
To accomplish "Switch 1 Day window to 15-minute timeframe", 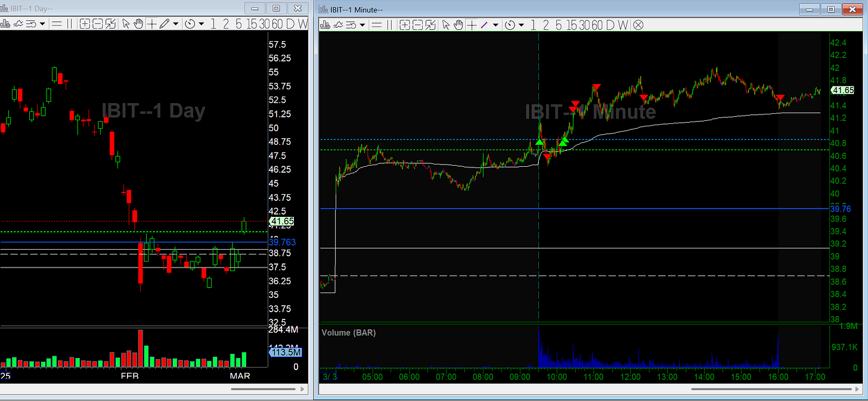I will pyautogui.click(x=252, y=24).
